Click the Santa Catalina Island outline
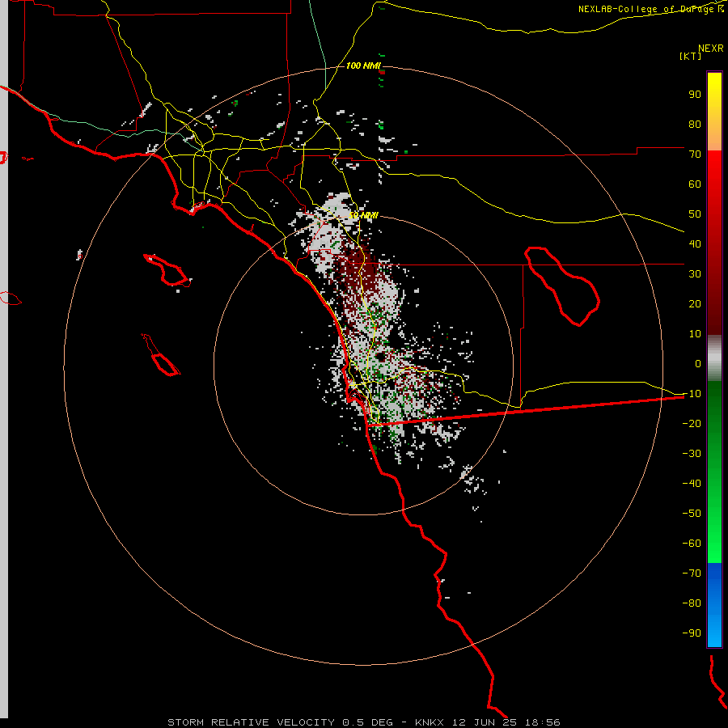The width and height of the screenshot is (728, 728). (167, 270)
